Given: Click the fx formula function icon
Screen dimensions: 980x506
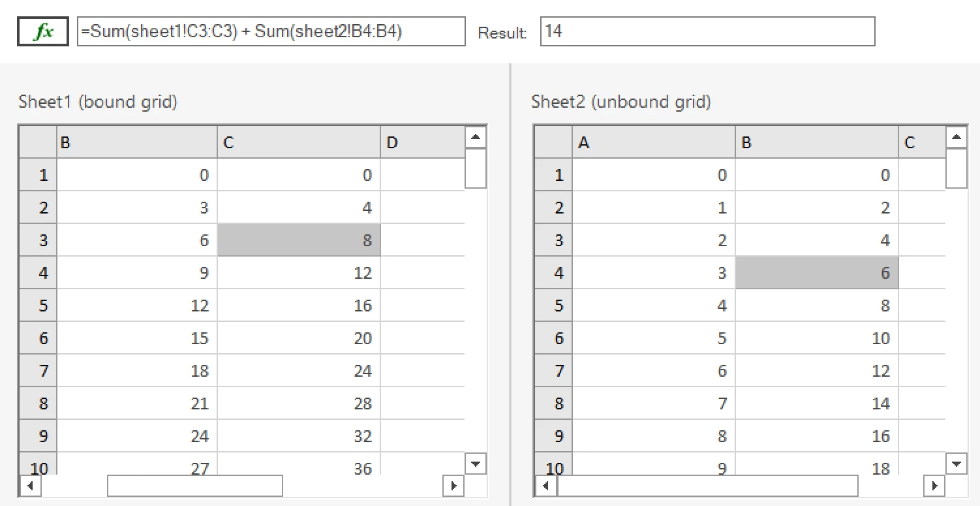Looking at the screenshot, I should (x=42, y=30).
